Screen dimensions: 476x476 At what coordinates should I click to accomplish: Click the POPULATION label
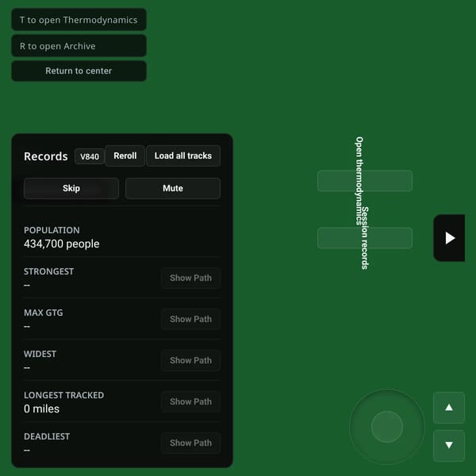(52, 230)
